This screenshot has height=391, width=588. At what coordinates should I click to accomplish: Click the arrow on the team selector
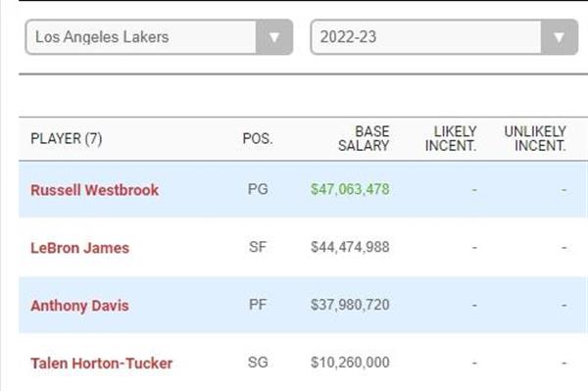(x=274, y=37)
